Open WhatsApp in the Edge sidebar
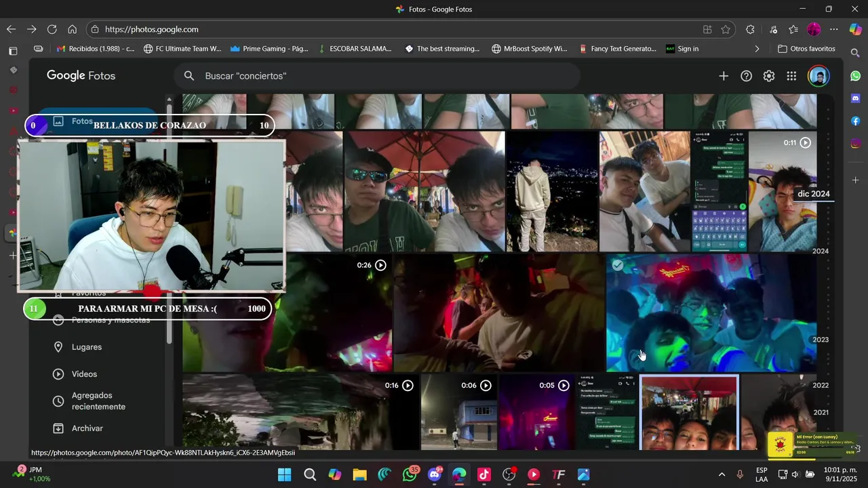 pos(855,76)
